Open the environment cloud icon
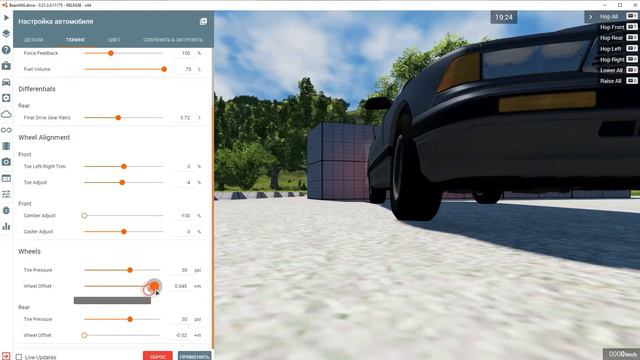This screenshot has height=360, width=640. [6, 114]
